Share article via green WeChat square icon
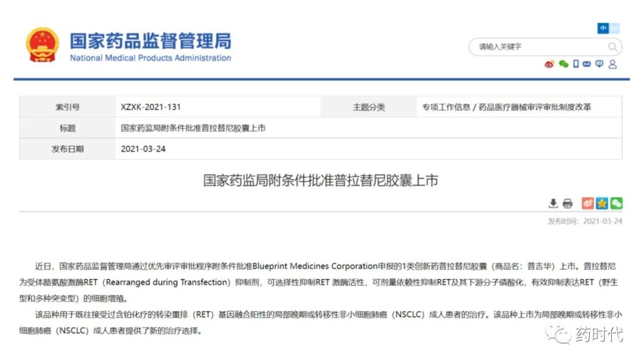The image size is (644, 363). tap(616, 204)
